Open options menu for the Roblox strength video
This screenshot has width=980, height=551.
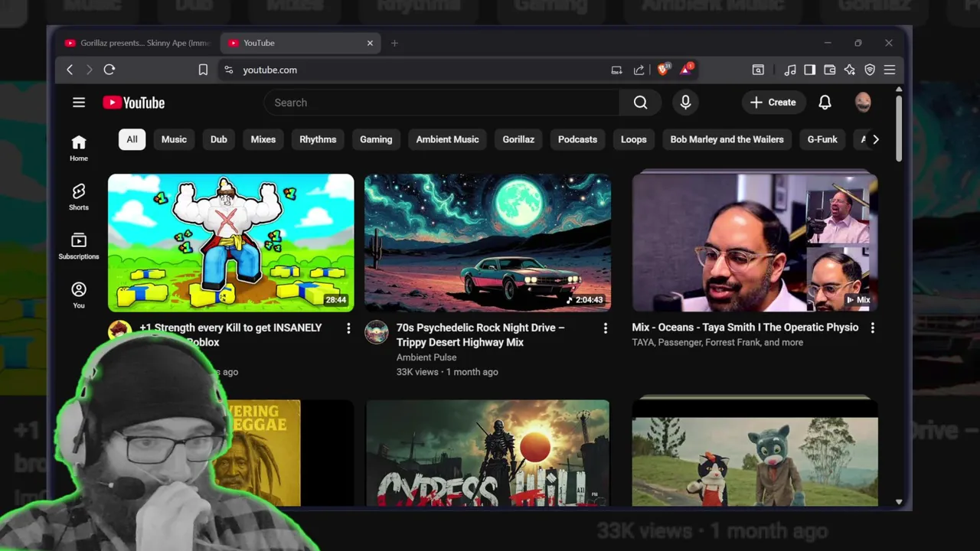(x=348, y=328)
